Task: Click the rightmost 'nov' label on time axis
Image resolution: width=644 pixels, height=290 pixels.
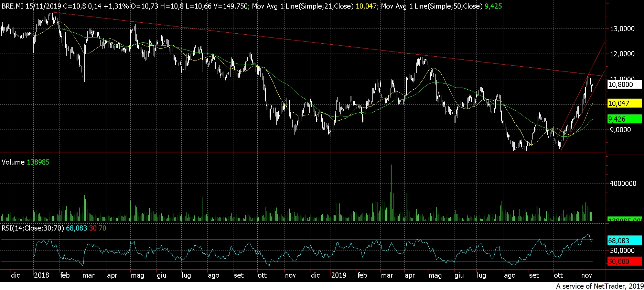Action: click(x=587, y=275)
